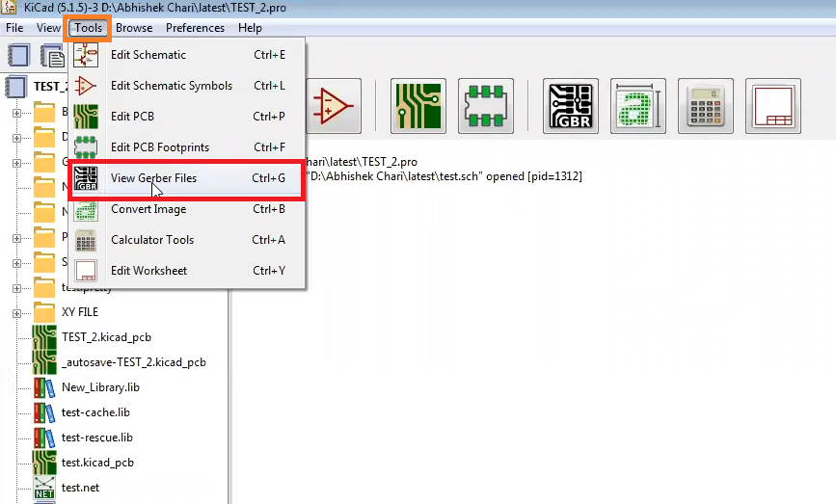
Task: Click the test.net NET file icon
Action: click(44, 488)
